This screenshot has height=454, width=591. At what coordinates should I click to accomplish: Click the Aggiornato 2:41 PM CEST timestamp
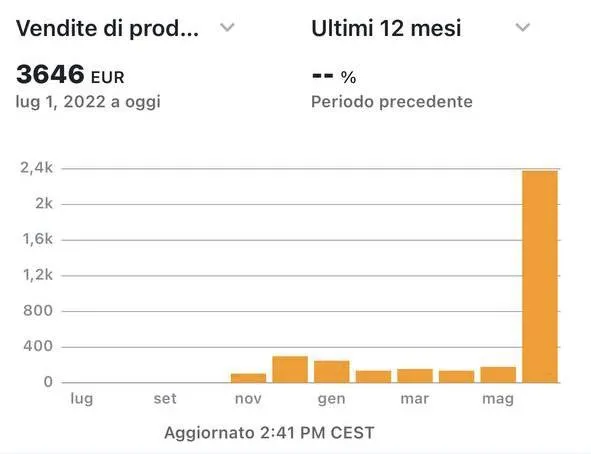click(269, 433)
